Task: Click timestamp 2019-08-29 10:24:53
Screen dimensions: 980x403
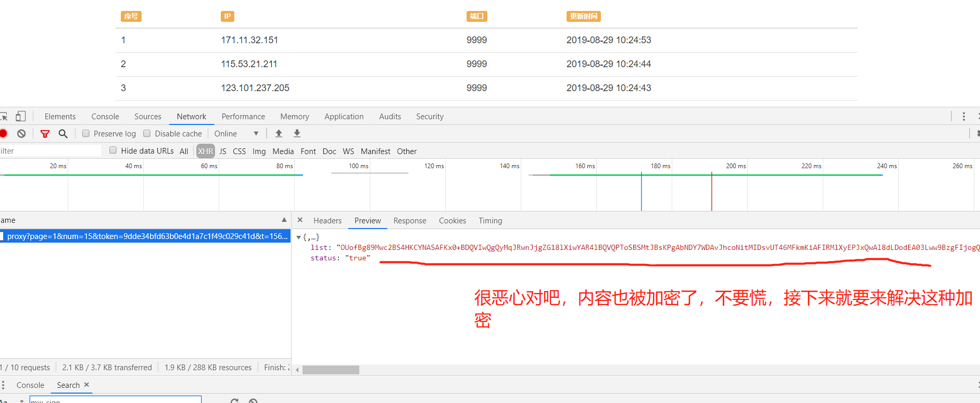Action: [x=609, y=40]
